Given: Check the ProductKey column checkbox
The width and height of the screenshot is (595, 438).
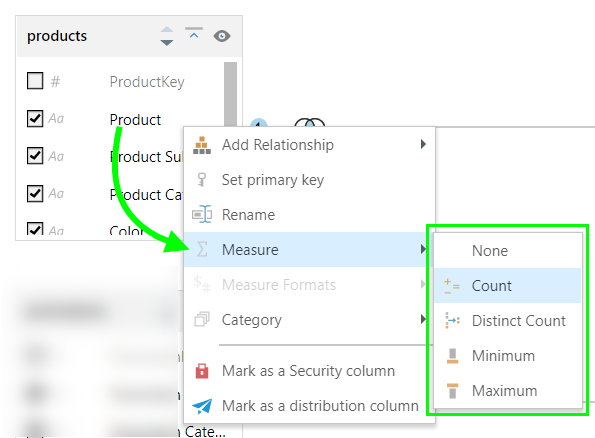Looking at the screenshot, I should pyautogui.click(x=35, y=81).
